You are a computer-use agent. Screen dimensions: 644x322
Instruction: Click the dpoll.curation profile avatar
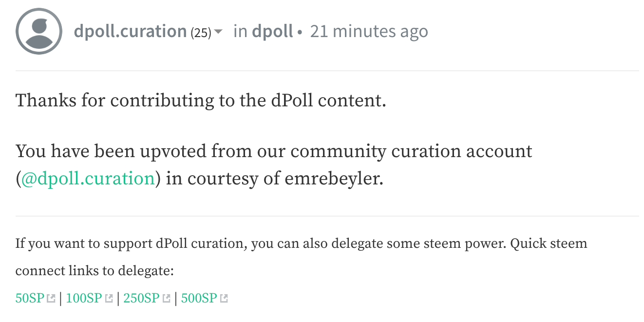tap(39, 31)
